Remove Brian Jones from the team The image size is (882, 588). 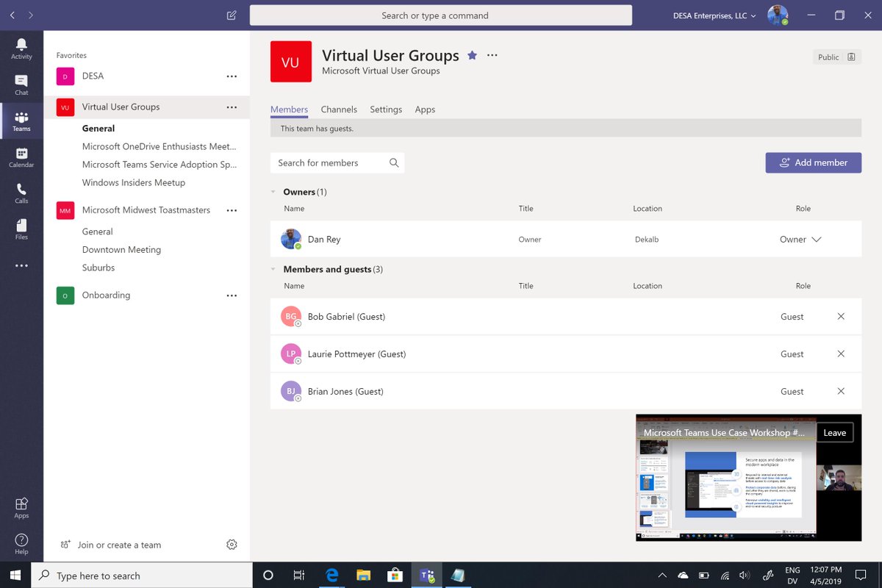point(841,391)
